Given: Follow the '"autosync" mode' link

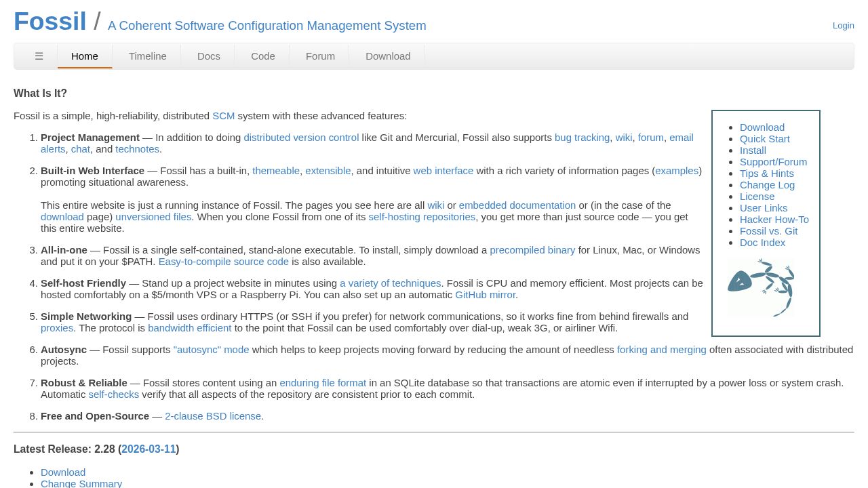Looking at the screenshot, I should tap(212, 350).
